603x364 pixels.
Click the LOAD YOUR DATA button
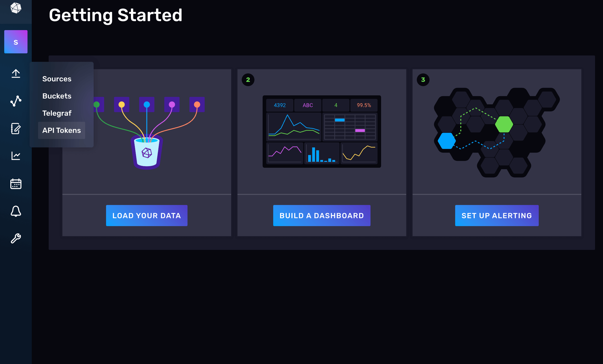tap(147, 216)
